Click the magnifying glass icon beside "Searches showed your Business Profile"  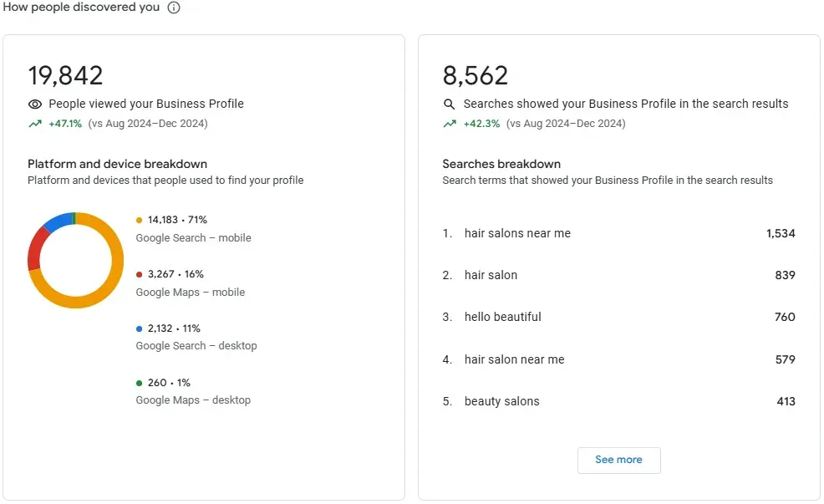[447, 104]
